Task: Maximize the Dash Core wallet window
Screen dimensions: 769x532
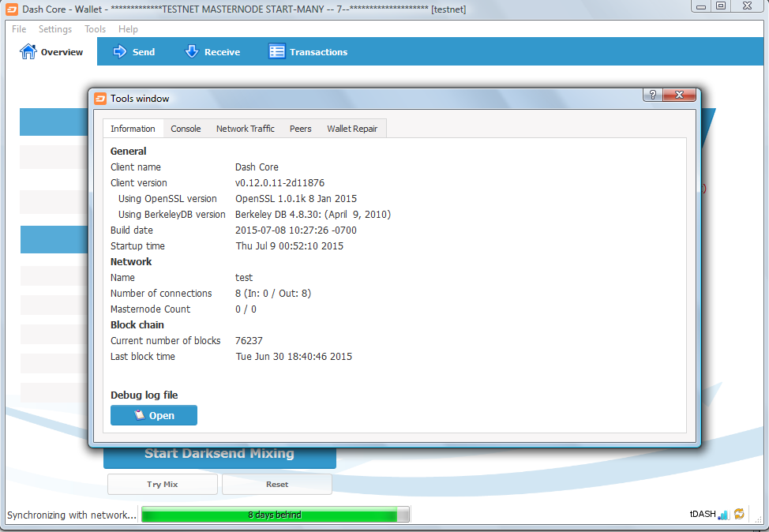Action: click(721, 6)
